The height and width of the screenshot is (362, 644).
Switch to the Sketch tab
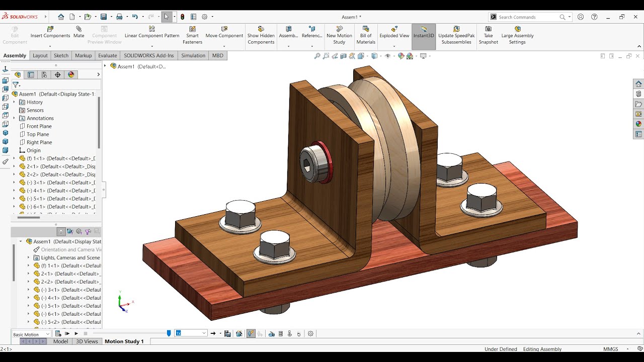point(61,56)
